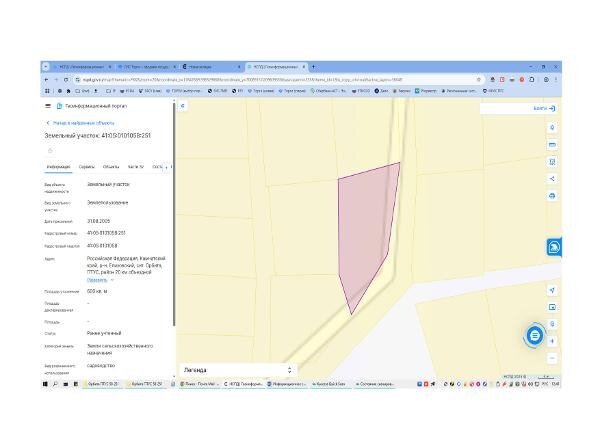Open the apps grid in bookmarks bar

coord(47,91)
